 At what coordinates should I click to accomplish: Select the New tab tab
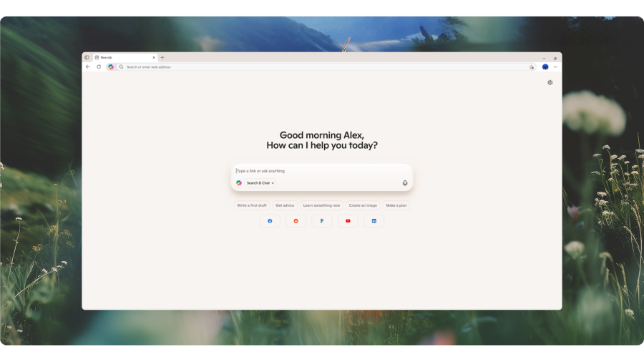(x=122, y=57)
